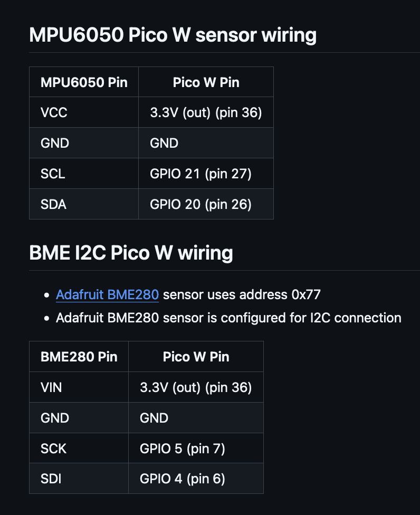Image resolution: width=420 pixels, height=515 pixels.
Task: Click the VCC cell in MPU6050 table
Action: (x=84, y=112)
